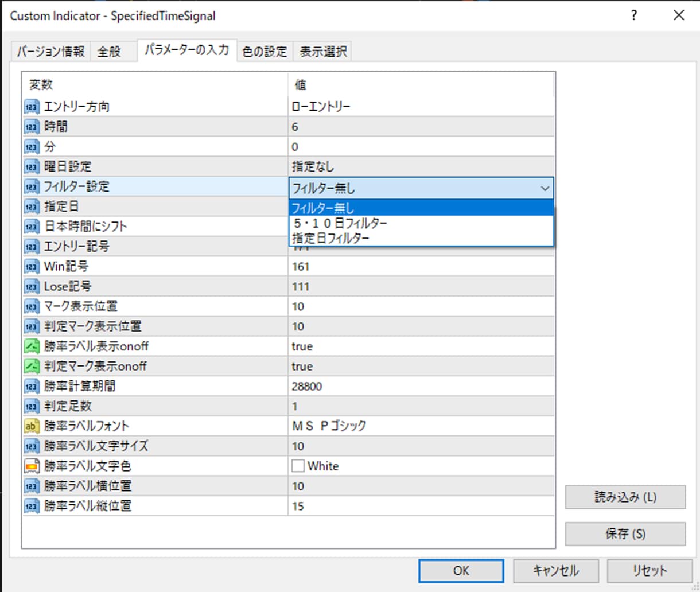Click true value of 勝率ラベル表示onoff
Screen dimensions: 700x592
302,346
